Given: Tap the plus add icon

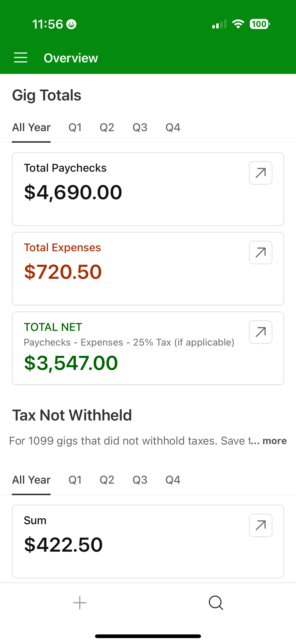Looking at the screenshot, I should [80, 603].
